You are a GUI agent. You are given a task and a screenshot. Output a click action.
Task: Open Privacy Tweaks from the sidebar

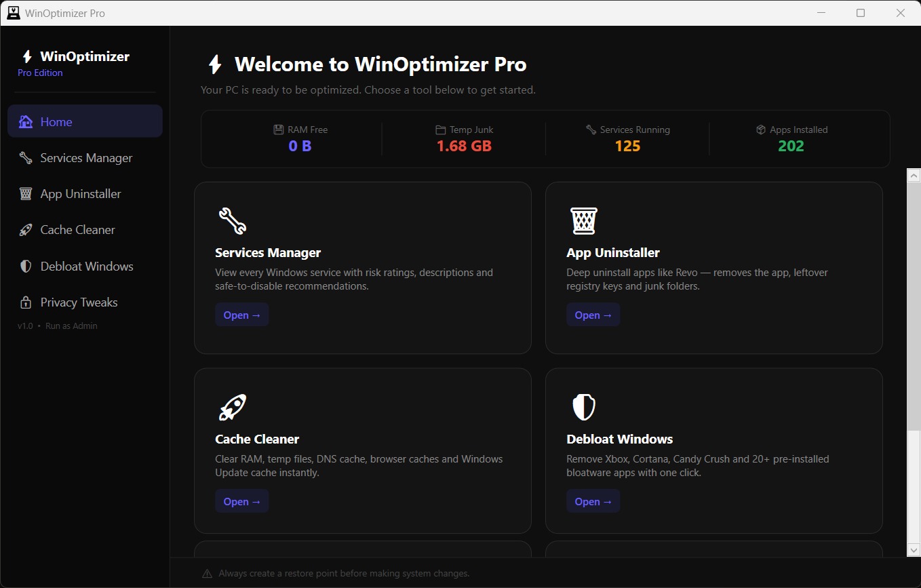click(x=85, y=302)
